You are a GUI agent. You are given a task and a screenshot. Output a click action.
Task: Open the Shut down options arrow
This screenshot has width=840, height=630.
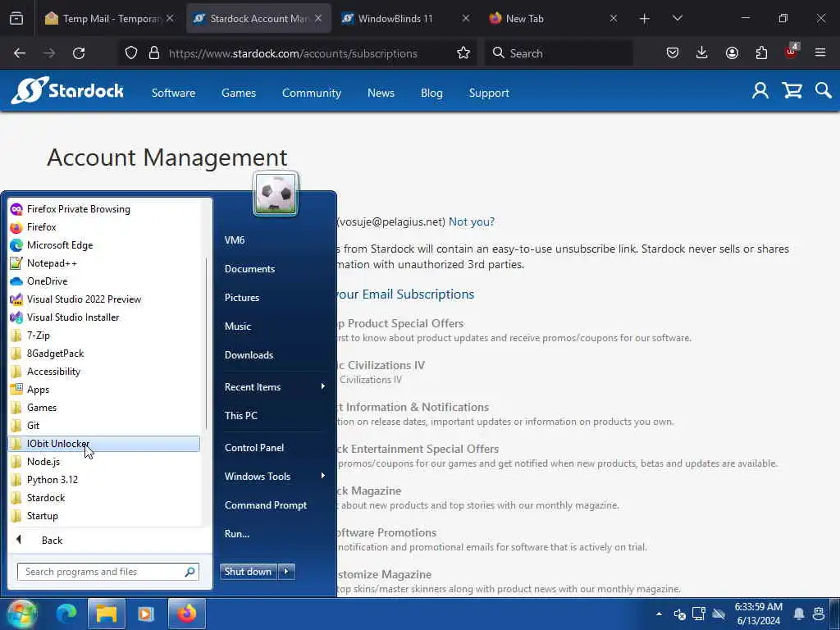(286, 572)
